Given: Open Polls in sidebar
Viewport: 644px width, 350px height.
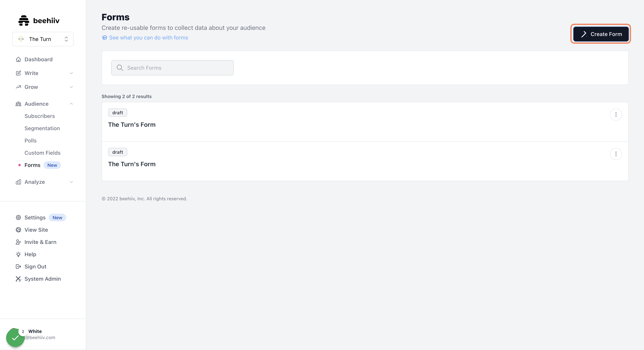Looking at the screenshot, I should [x=30, y=141].
